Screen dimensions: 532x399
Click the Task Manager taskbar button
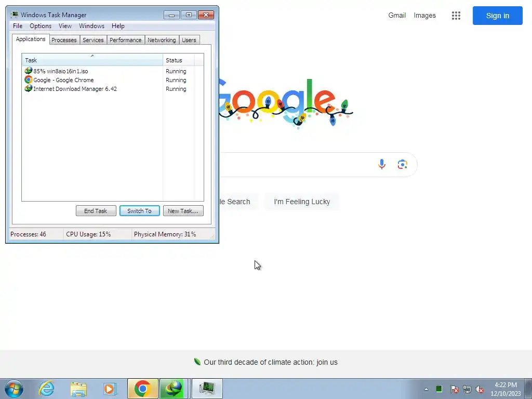pyautogui.click(x=207, y=389)
